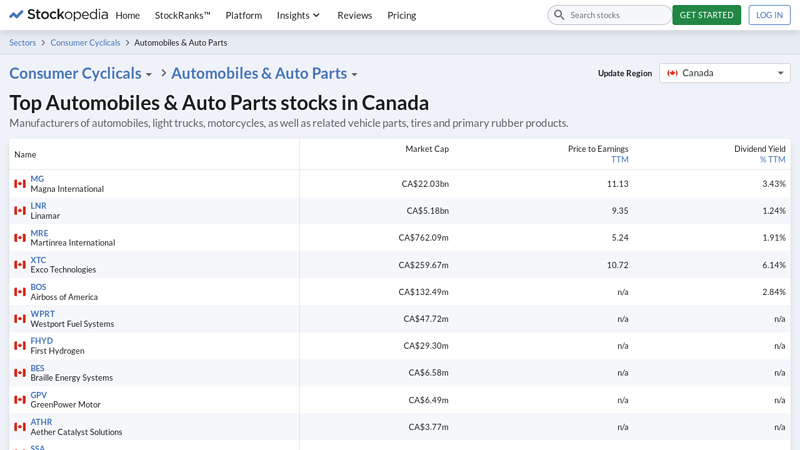Open the WPRT ticker link
Screen dimensions: 800x450
pyautogui.click(x=42, y=314)
